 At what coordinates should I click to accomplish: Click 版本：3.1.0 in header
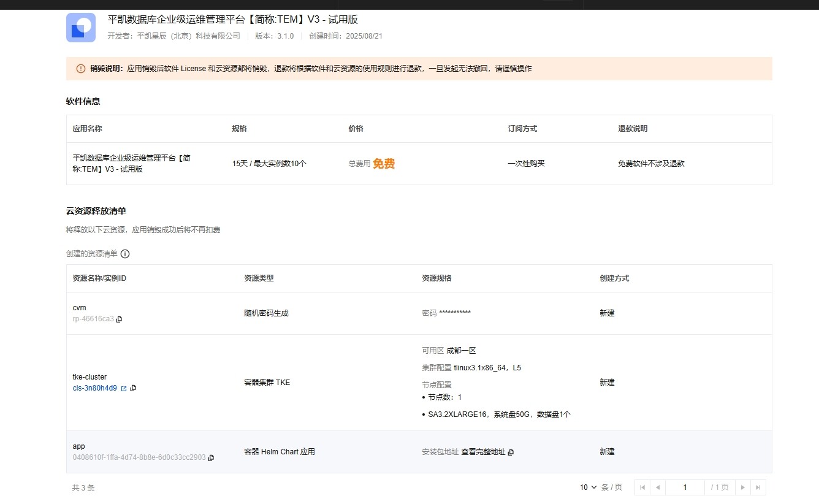point(274,36)
